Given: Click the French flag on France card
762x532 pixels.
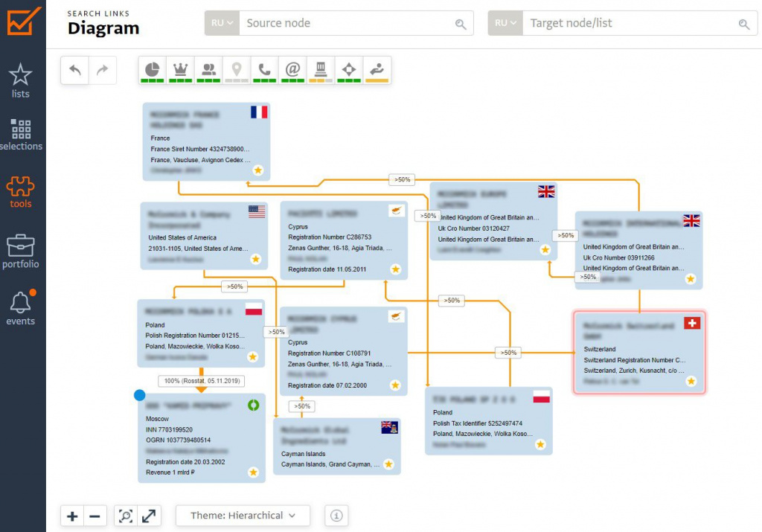Looking at the screenshot, I should coord(259,112).
